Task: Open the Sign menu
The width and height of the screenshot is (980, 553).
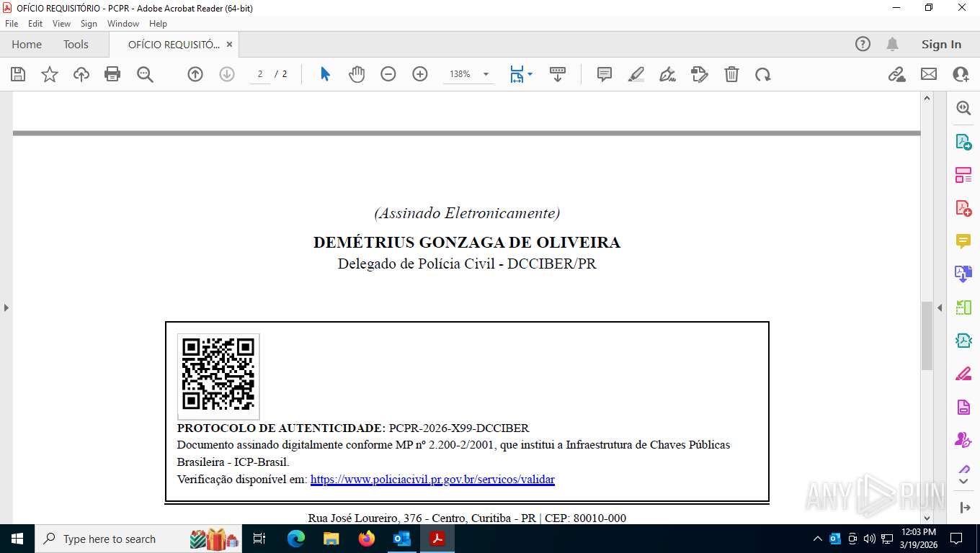Action: point(89,24)
